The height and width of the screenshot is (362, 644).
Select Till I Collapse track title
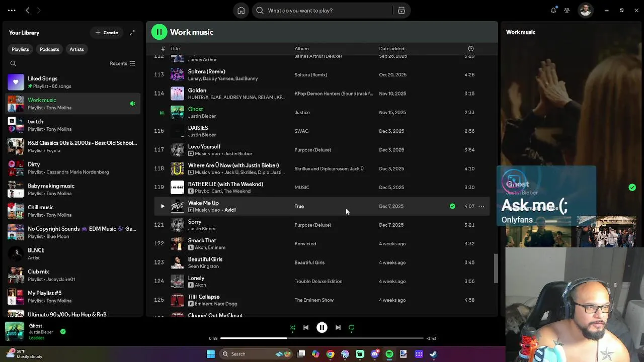point(204,297)
